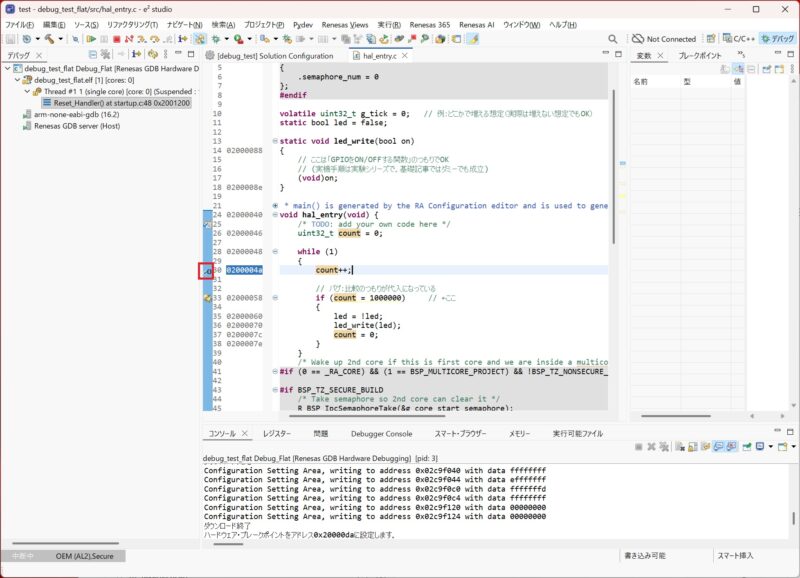This screenshot has width=800, height=578.
Task: Collapse the debug_test_flat.elf tree node
Action: pos(18,80)
